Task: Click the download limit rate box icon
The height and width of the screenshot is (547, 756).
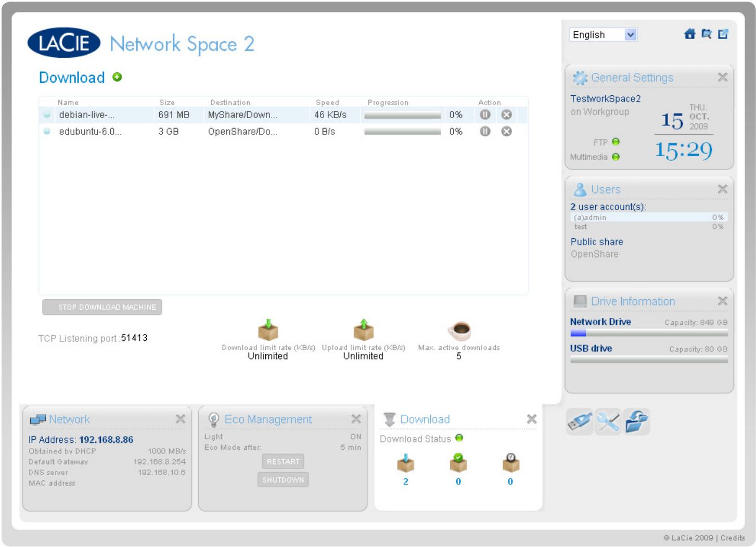Action: [x=268, y=329]
